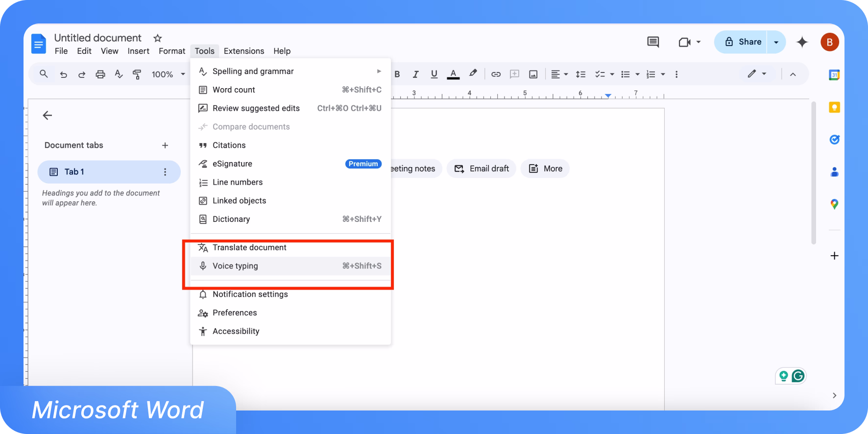Click the Print icon
The image size is (868, 434).
pos(100,74)
